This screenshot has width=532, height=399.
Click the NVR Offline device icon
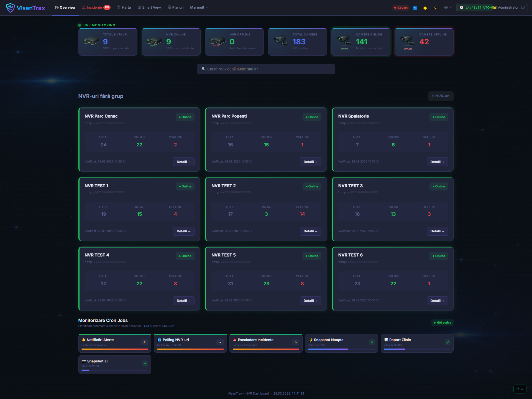(218, 42)
